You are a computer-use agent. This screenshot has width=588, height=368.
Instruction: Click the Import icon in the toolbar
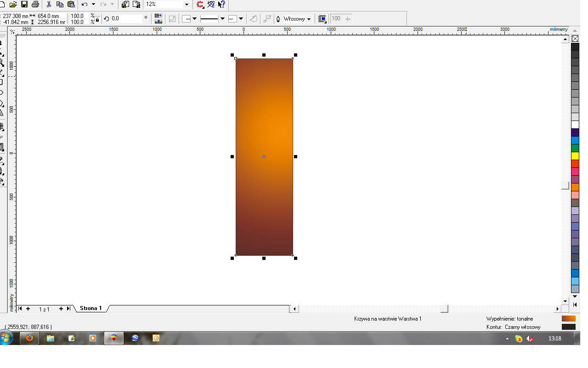pyautogui.click(x=125, y=4)
